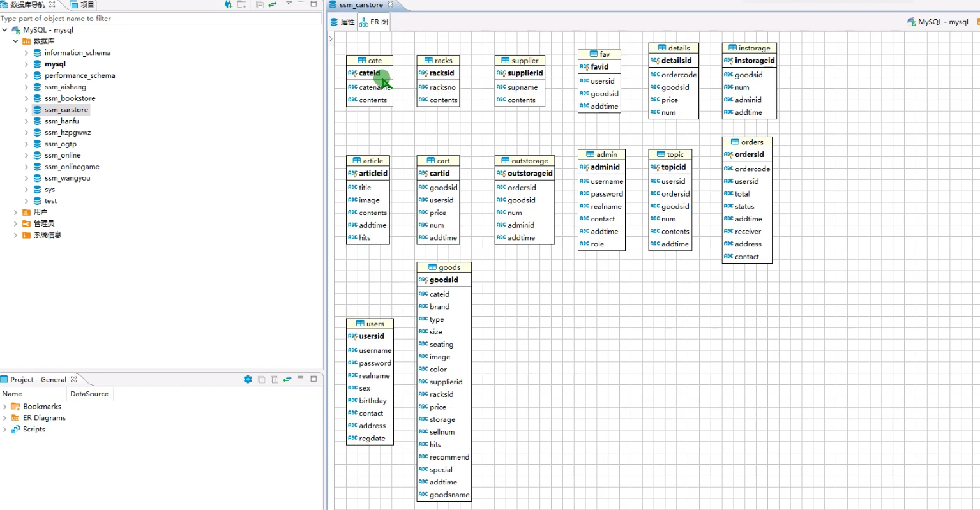Screen dimensions: 980x510
Task: Toggle link with editor in Project panel
Action: click(287, 379)
